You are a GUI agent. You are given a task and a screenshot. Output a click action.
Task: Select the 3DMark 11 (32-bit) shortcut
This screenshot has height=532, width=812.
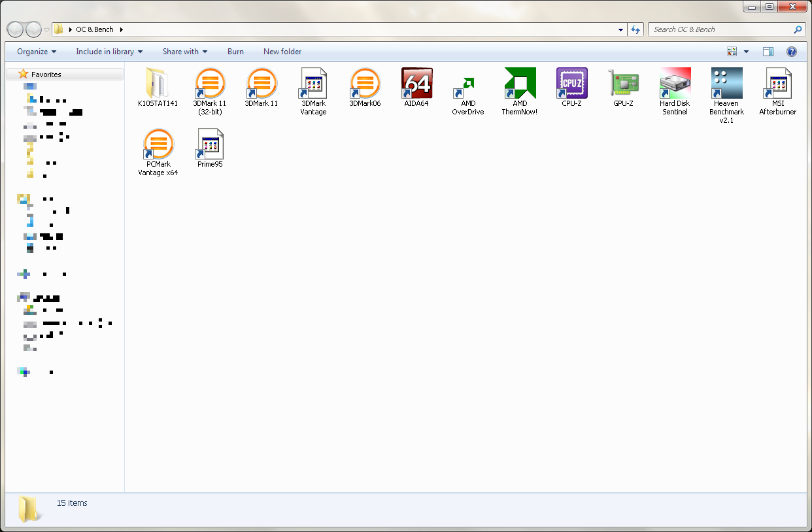(209, 91)
